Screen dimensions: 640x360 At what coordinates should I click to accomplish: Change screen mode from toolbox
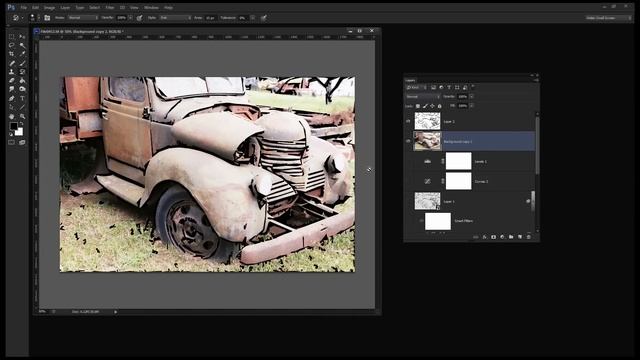pyautogui.click(x=22, y=142)
